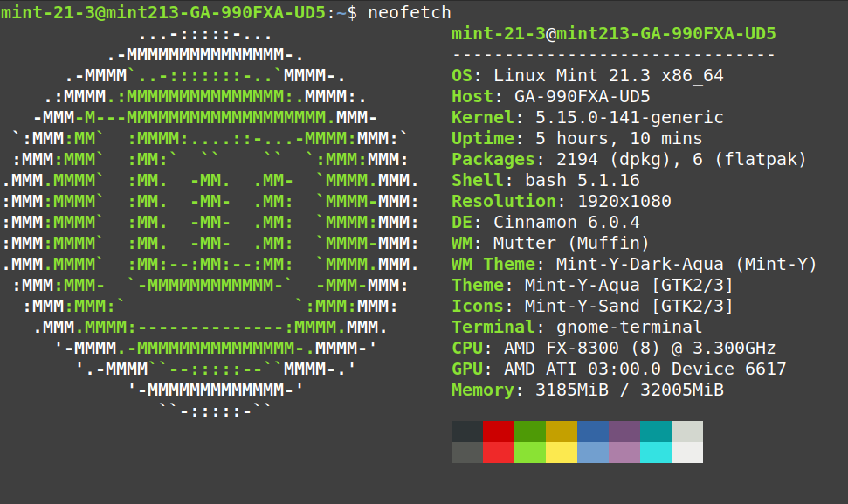
Task: Click the Packages value '2194 (dpkg), 6 (flatpak)'
Action: click(681, 159)
